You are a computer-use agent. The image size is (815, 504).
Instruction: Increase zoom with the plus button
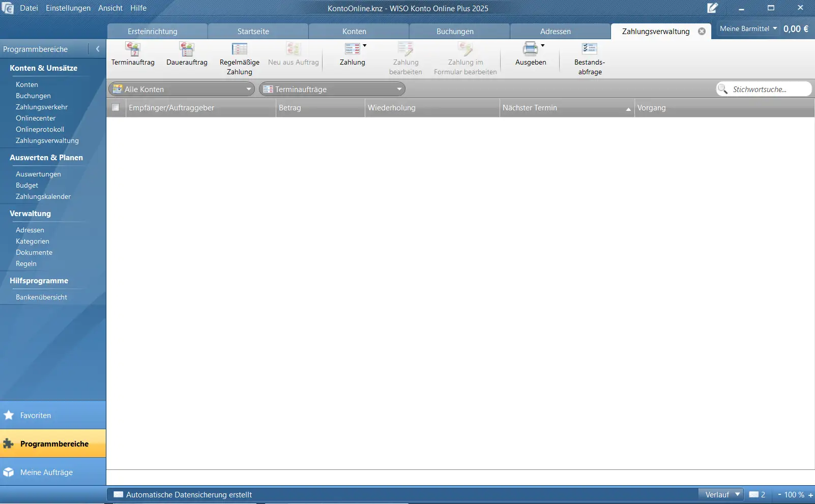click(810, 495)
